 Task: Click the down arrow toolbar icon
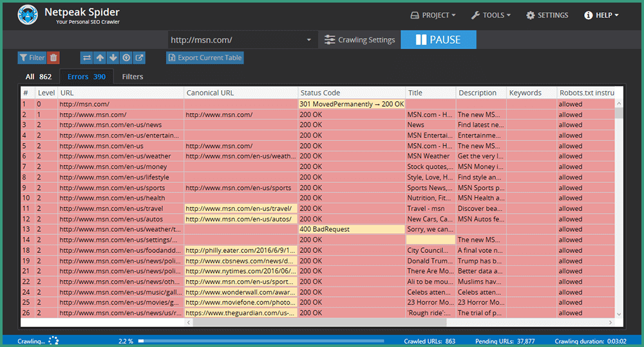[113, 58]
